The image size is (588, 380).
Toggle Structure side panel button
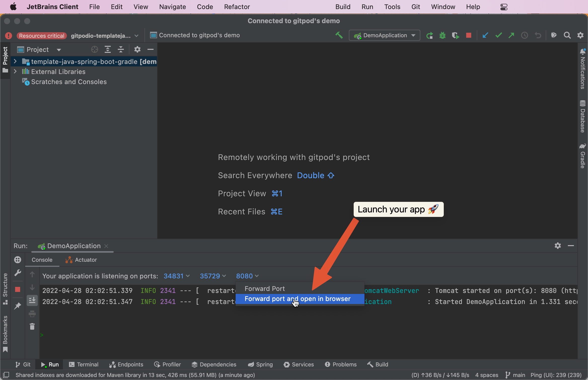(x=5, y=289)
